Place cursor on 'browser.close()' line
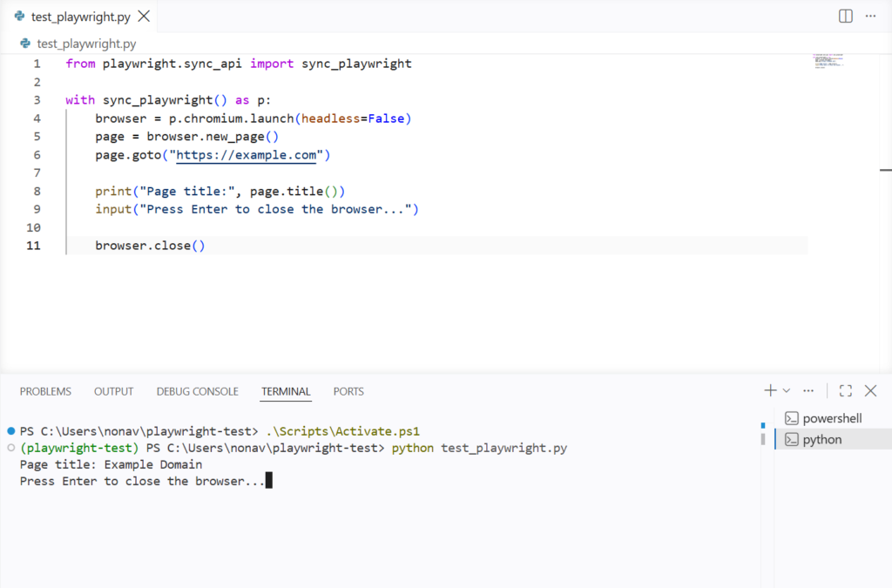 pyautogui.click(x=150, y=246)
